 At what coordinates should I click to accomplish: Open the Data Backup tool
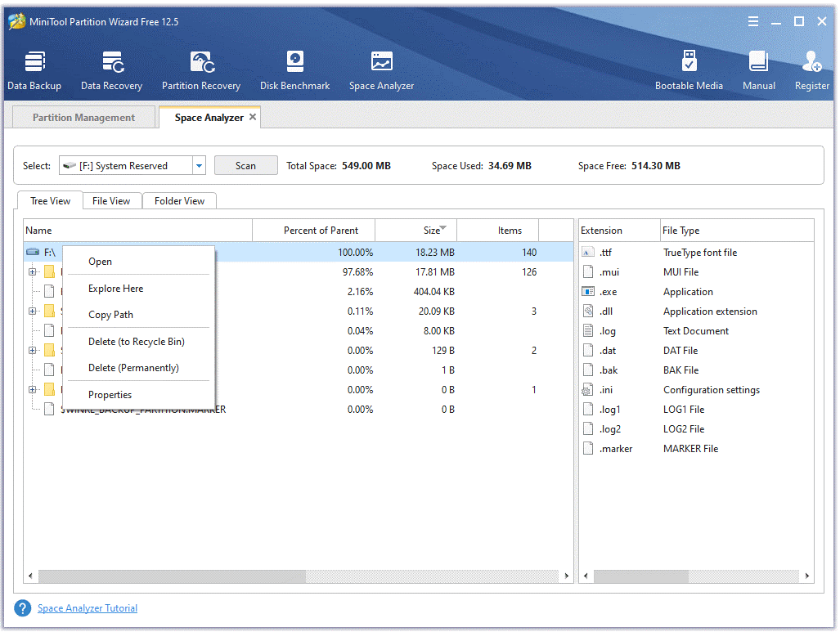tap(34, 69)
